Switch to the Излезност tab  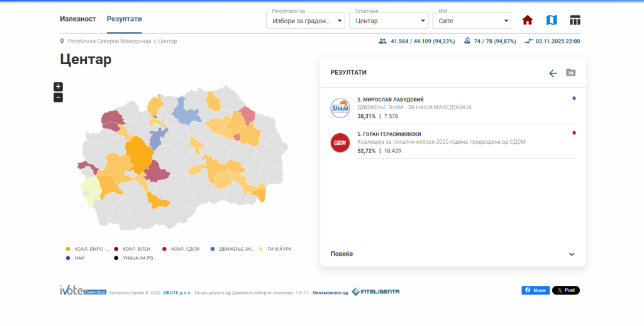coord(78,19)
